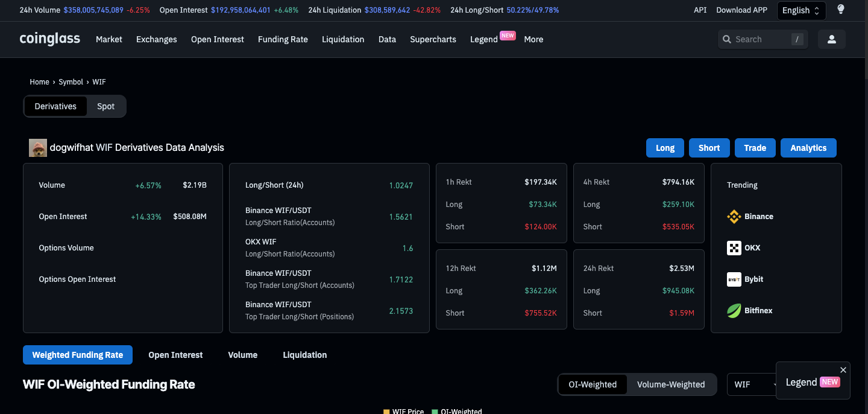The width and height of the screenshot is (868, 414).
Task: Open the Liquidation nav menu
Action: pyautogui.click(x=343, y=39)
